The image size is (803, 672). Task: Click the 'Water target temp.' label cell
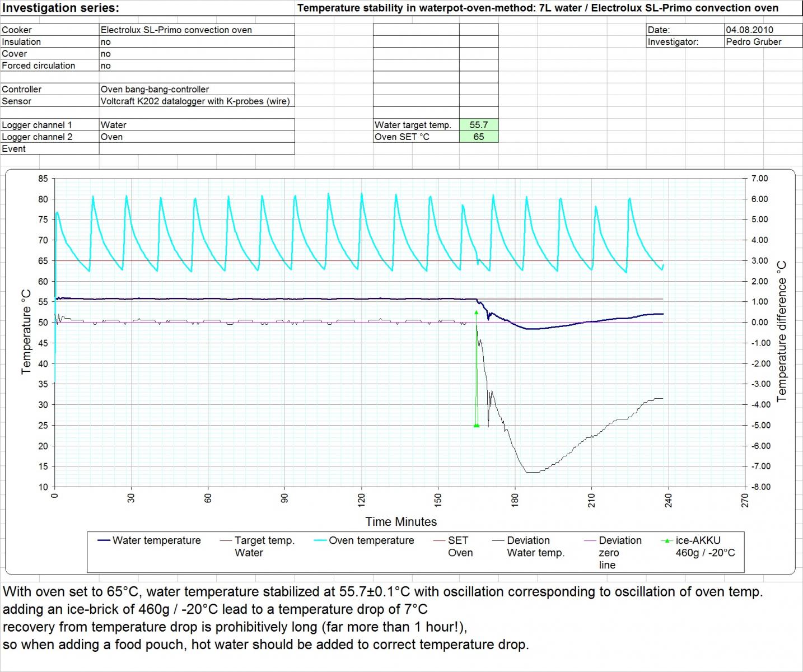(x=416, y=125)
